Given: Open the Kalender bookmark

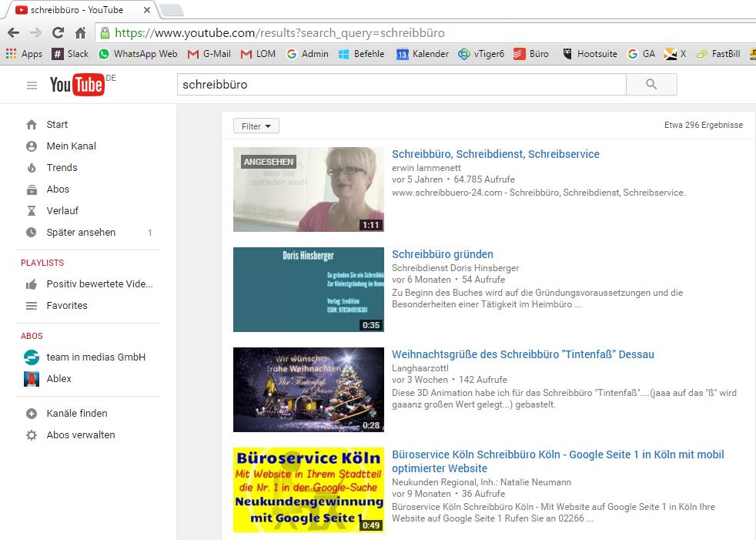Looking at the screenshot, I should tap(423, 54).
